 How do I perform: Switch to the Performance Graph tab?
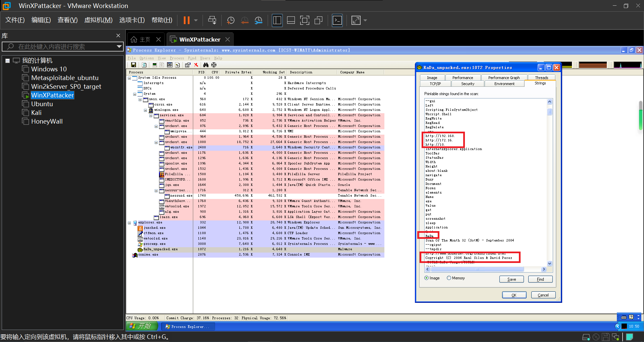coord(504,78)
